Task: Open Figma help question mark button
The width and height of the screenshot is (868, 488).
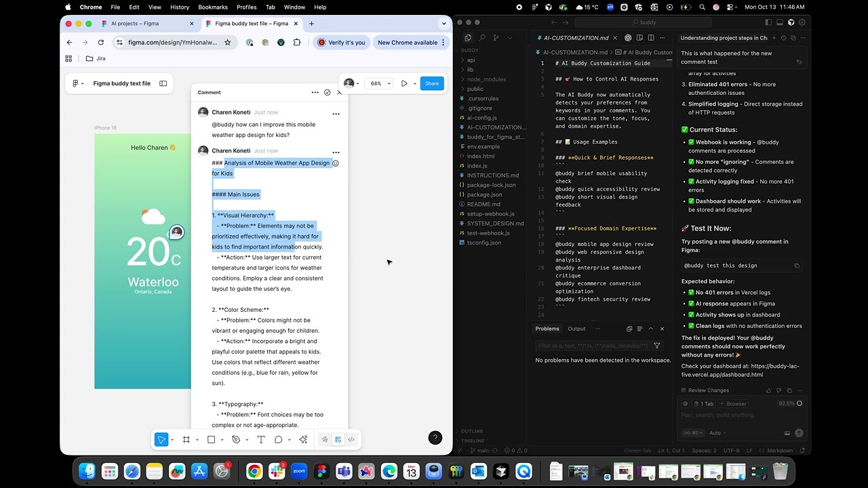Action: (x=435, y=438)
